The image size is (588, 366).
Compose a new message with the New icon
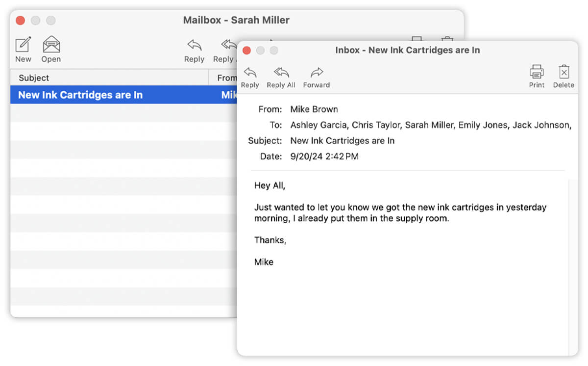pos(23,48)
